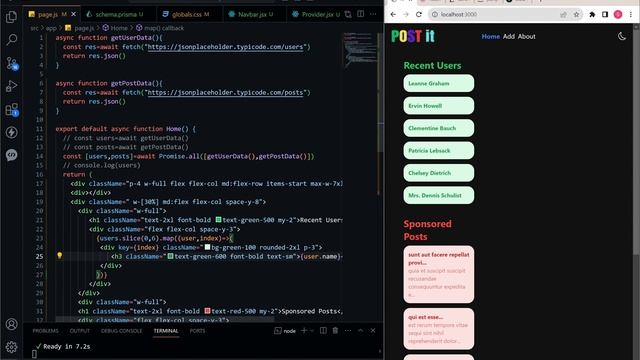Click the POST it logo

coord(413,36)
